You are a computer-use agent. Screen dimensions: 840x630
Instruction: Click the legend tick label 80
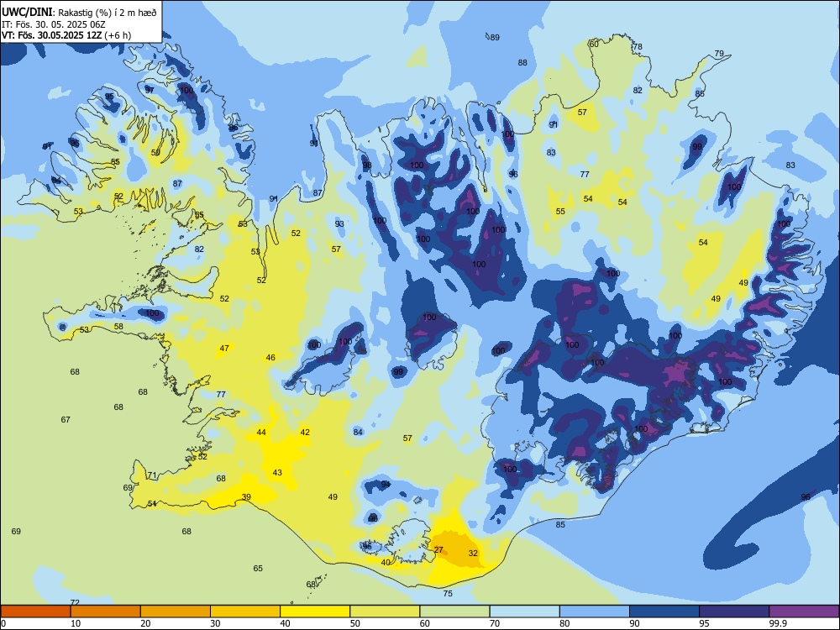564,623
